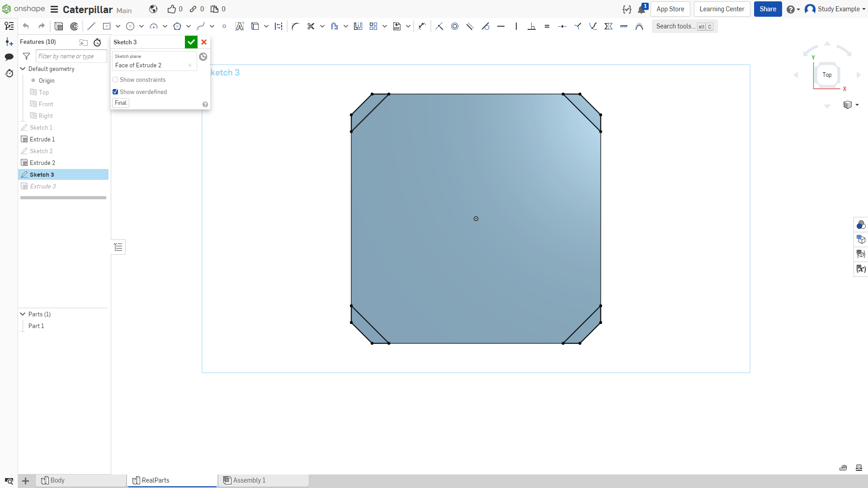Open circle tool dropdown arrow
This screenshot has height=488, width=868.
coord(142,26)
